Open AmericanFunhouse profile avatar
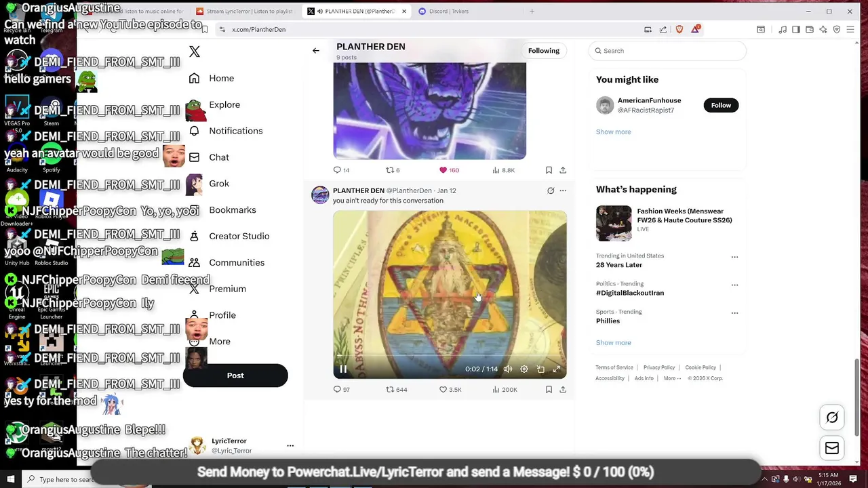The width and height of the screenshot is (868, 488). [605, 105]
